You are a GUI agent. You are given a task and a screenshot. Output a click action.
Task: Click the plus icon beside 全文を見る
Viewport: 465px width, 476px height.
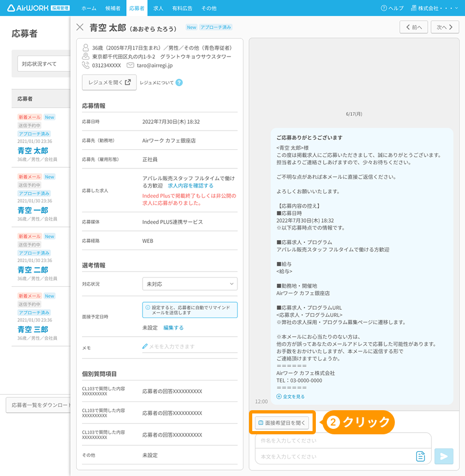pos(279,396)
